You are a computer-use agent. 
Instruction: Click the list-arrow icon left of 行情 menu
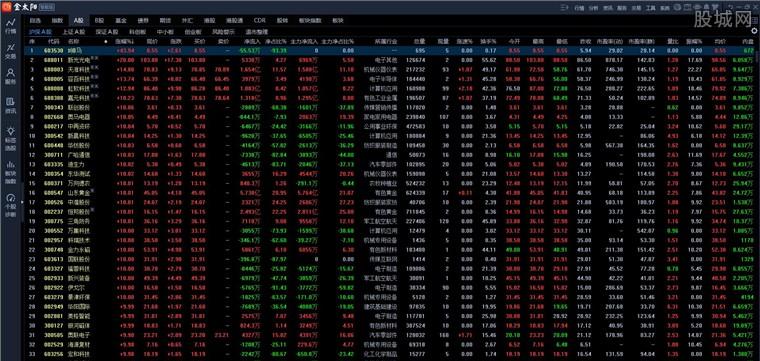pyautogui.click(x=564, y=8)
